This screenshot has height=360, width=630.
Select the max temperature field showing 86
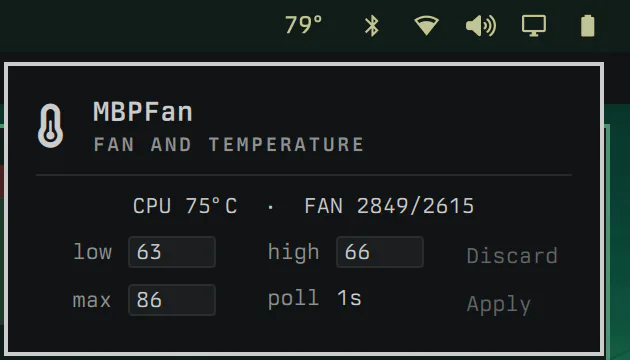[172, 300]
